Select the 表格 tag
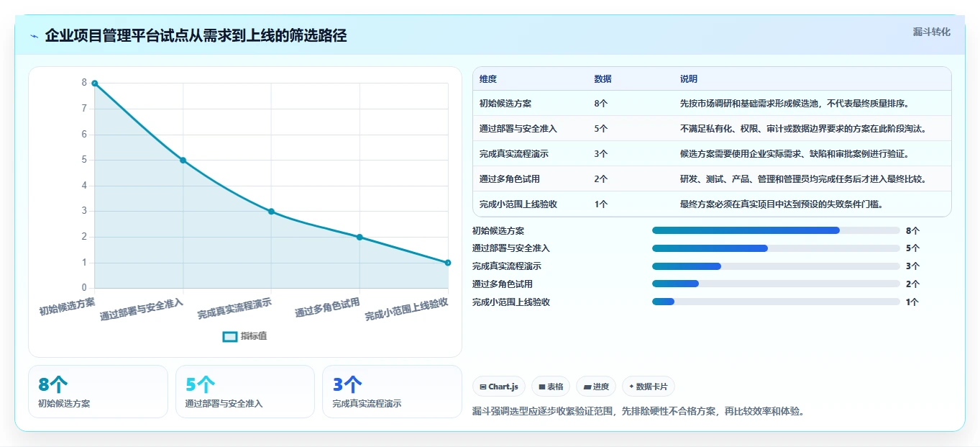This screenshot has width=980, height=447. pyautogui.click(x=551, y=387)
